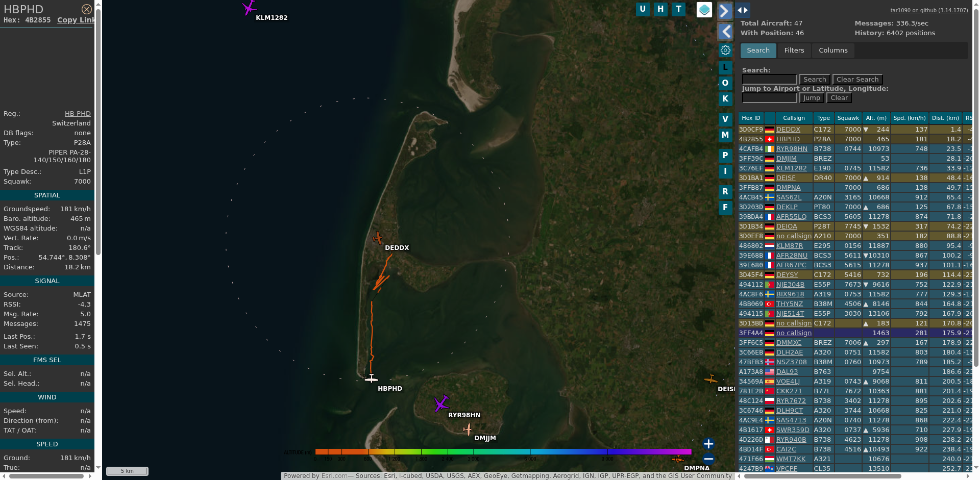Image resolution: width=980 pixels, height=480 pixels.
Task: Switch to the Columns tab
Action: (x=833, y=50)
